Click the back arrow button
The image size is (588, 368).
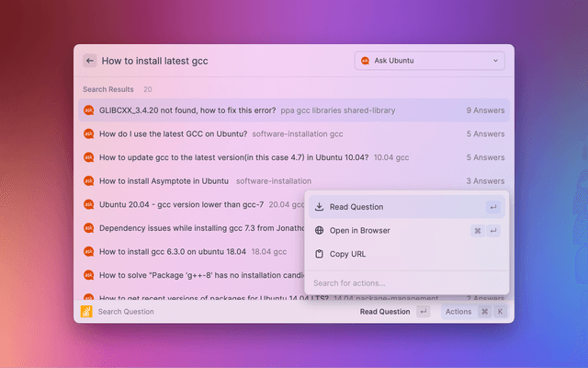coord(89,61)
